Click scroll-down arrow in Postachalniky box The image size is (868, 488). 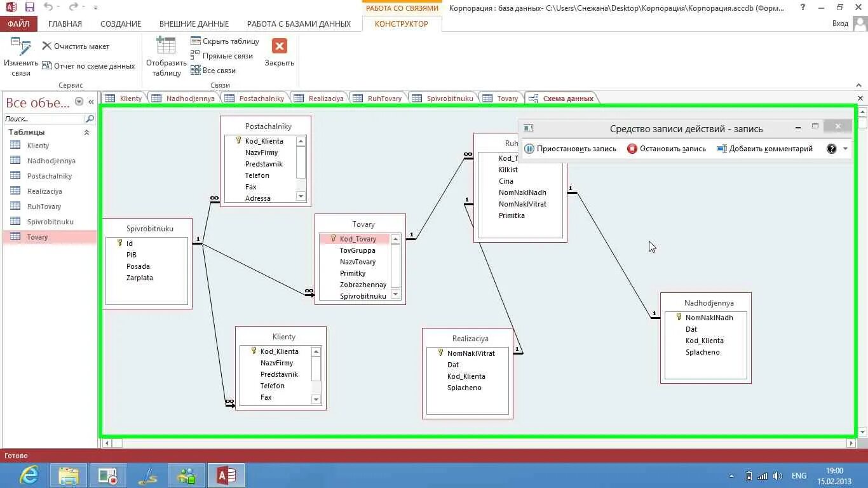pyautogui.click(x=301, y=197)
